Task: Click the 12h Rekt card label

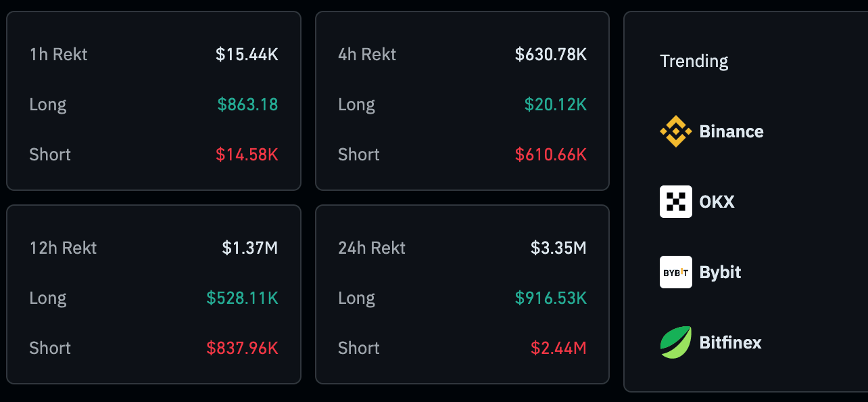Action: [x=63, y=248]
